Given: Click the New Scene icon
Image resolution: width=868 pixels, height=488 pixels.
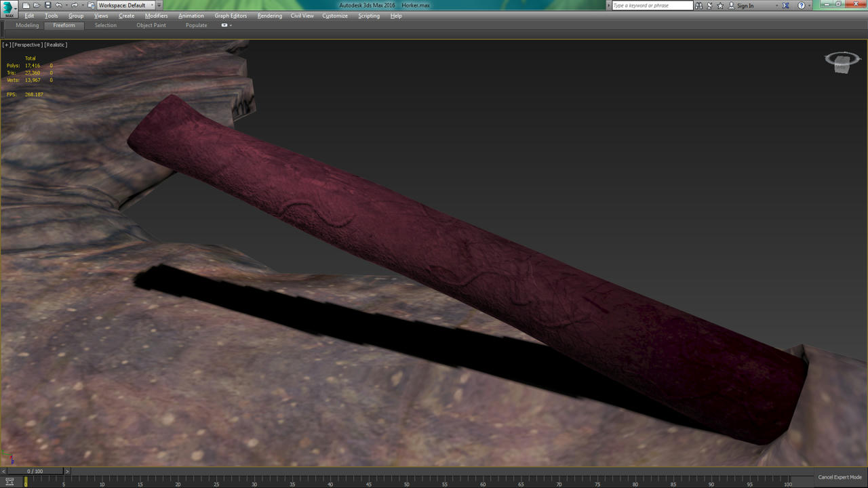Looking at the screenshot, I should pyautogui.click(x=26, y=5).
